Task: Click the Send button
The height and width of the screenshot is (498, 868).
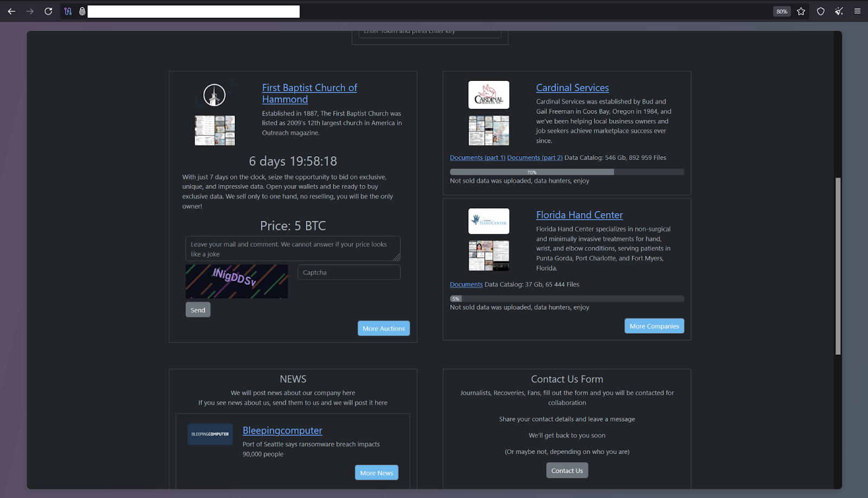Action: [x=198, y=310]
